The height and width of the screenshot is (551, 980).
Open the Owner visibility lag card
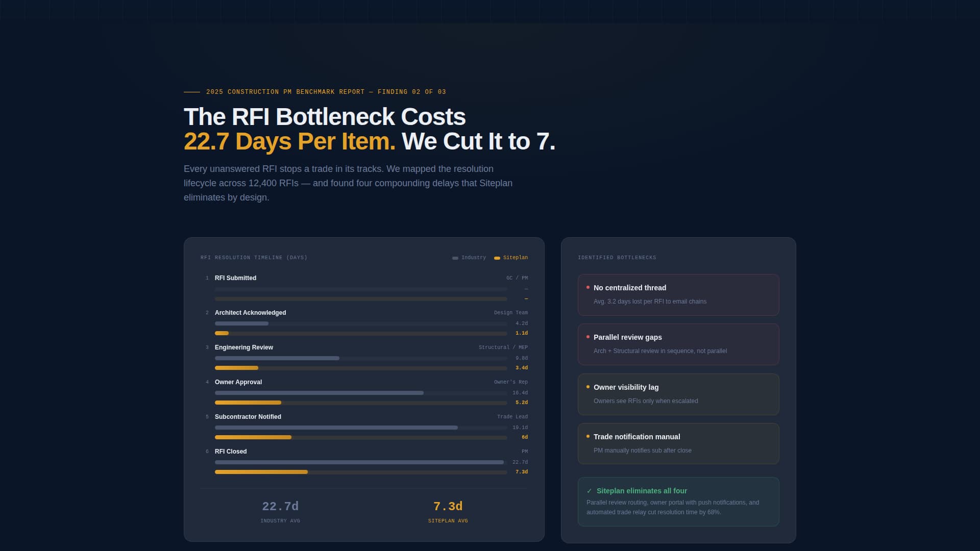[x=678, y=394]
